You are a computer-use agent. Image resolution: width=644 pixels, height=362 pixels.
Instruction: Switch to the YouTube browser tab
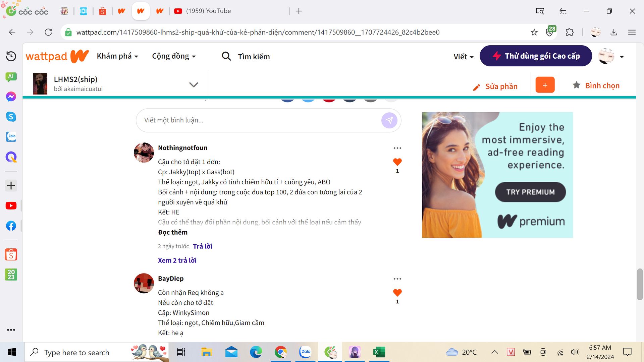tap(208, 11)
